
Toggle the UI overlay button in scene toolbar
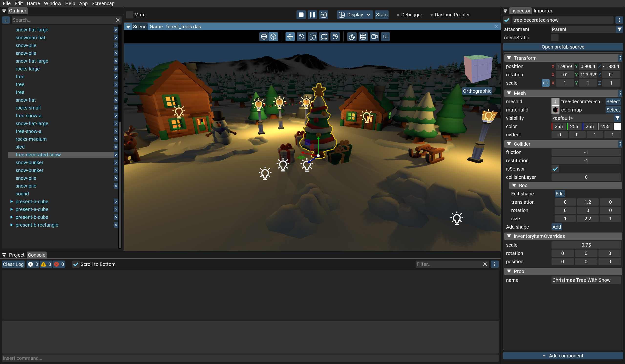click(x=385, y=37)
